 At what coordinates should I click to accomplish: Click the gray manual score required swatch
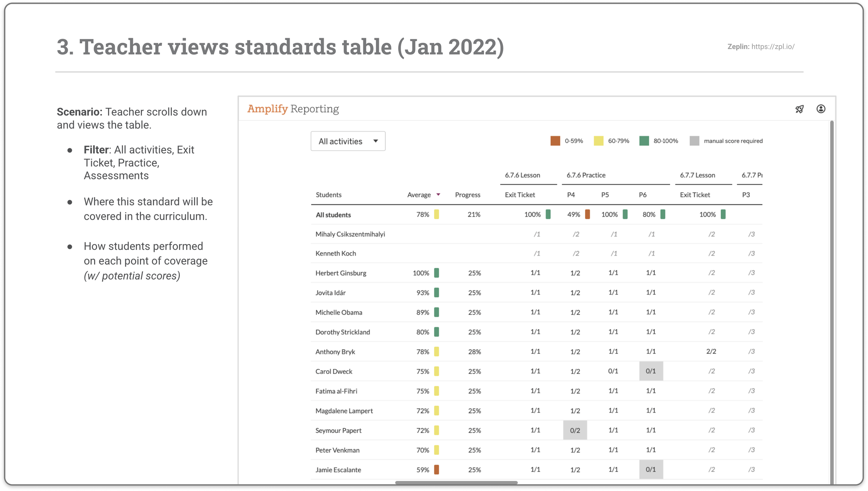[x=694, y=141]
